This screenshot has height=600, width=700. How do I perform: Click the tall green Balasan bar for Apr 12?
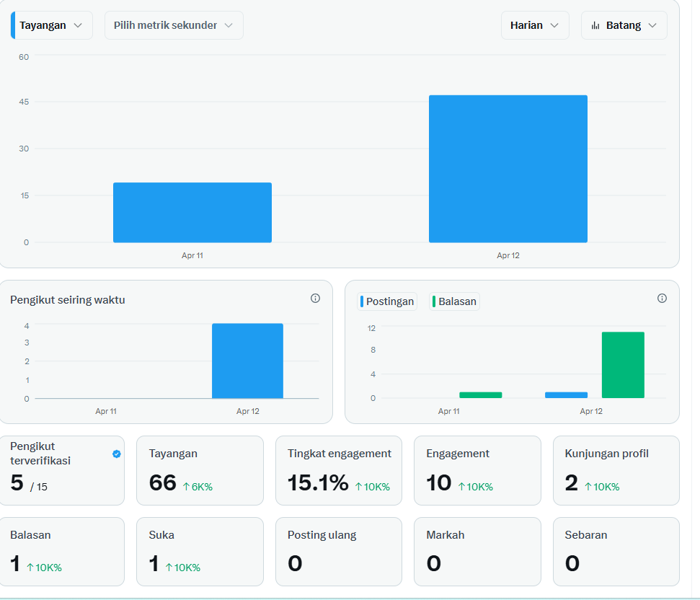click(x=623, y=365)
